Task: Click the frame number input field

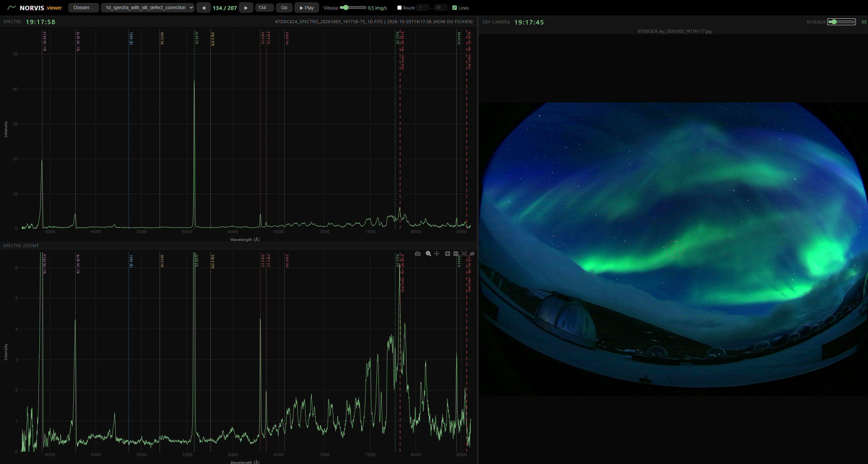Action: [x=264, y=7]
